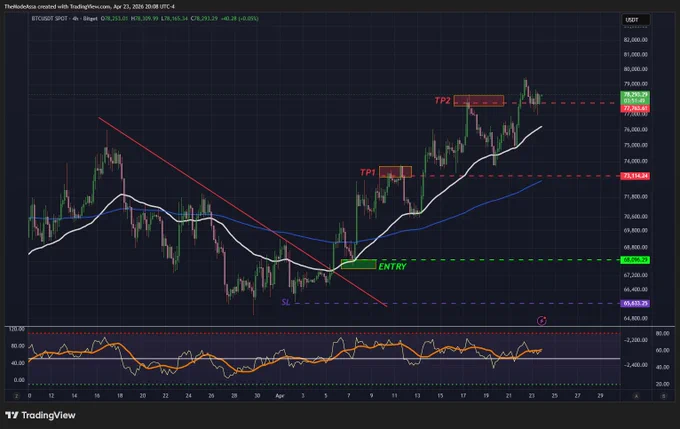Click the +40.28 (+0.05%) change value
680x429 pixels.
239,19
